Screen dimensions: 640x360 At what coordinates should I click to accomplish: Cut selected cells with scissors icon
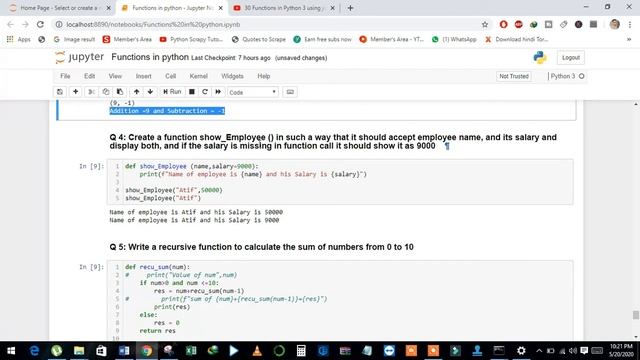pyautogui.click(x=91, y=92)
